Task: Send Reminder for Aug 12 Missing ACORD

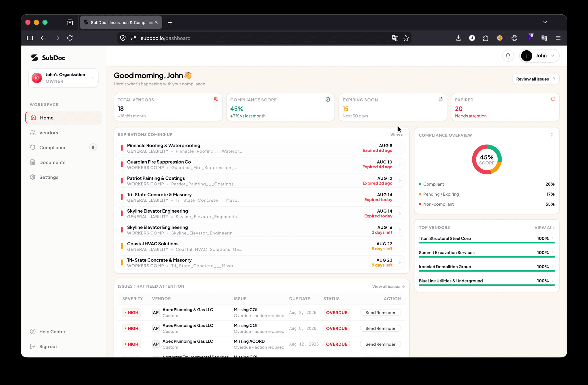Action: pyautogui.click(x=380, y=344)
